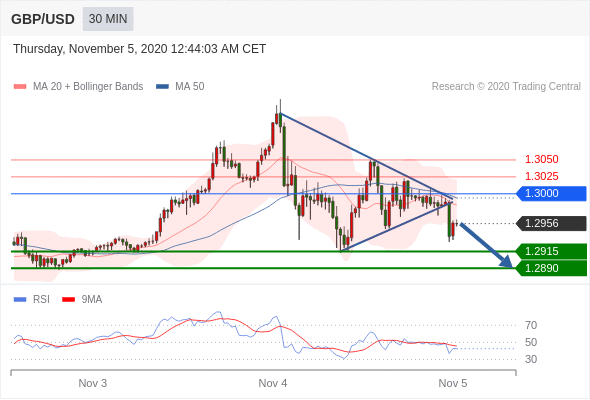
Task: Select the 1.2956 current price tag
Action: coord(551,224)
